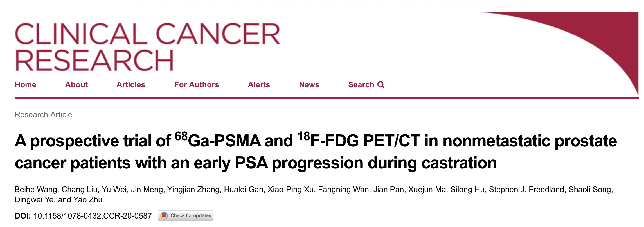The height and width of the screenshot is (227, 644).
Task: Open the Home menu item
Action: [x=26, y=85]
